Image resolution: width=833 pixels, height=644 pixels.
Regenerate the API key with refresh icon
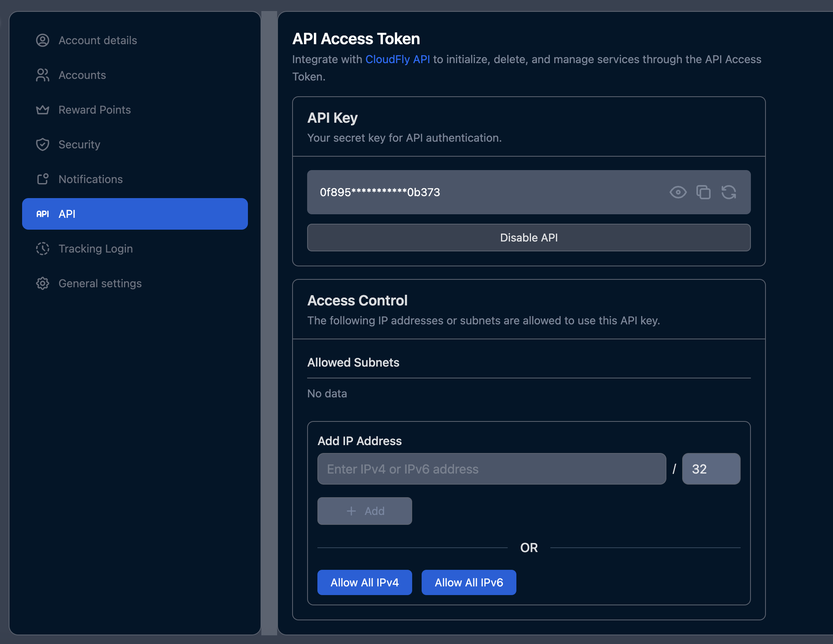click(x=728, y=192)
